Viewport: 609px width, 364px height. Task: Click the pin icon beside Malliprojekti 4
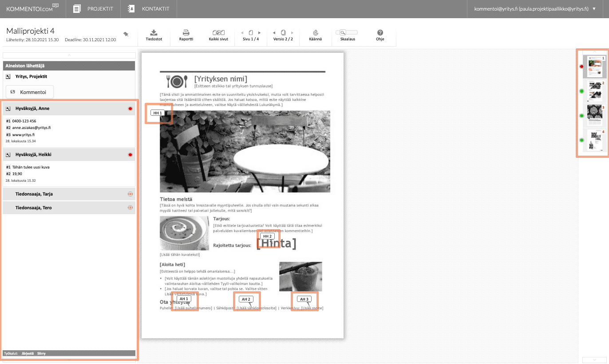click(126, 34)
